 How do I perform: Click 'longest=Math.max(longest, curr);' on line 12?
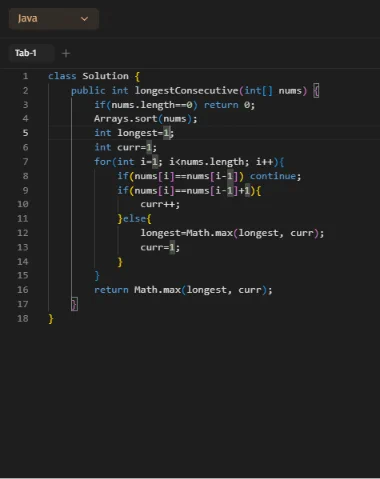pyautogui.click(x=232, y=233)
